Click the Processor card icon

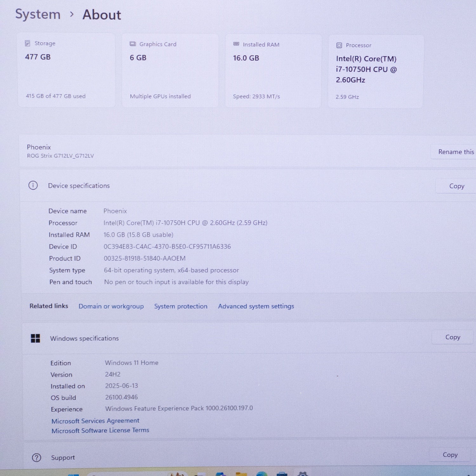pyautogui.click(x=339, y=45)
